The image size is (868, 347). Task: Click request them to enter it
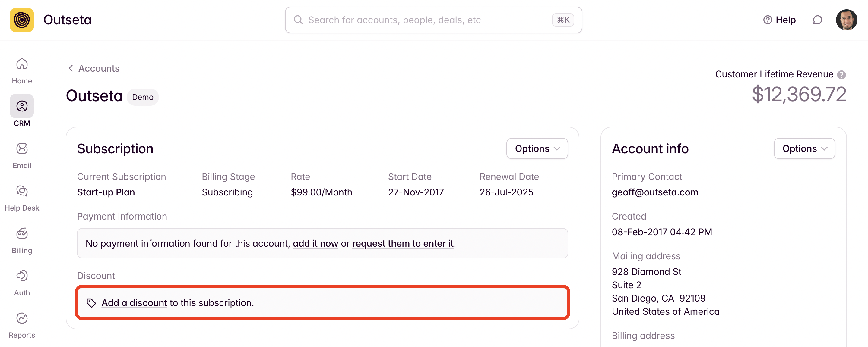pyautogui.click(x=403, y=243)
